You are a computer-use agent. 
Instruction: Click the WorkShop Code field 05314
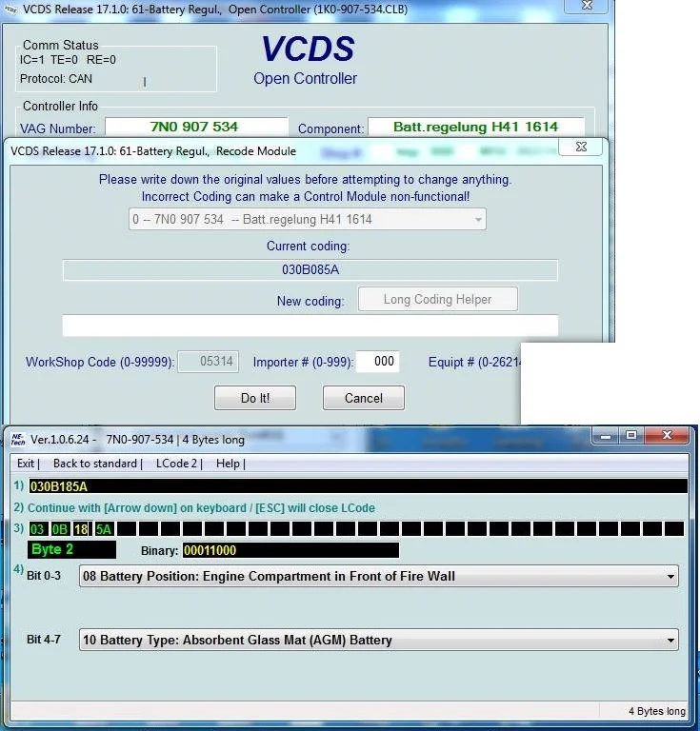(x=209, y=362)
